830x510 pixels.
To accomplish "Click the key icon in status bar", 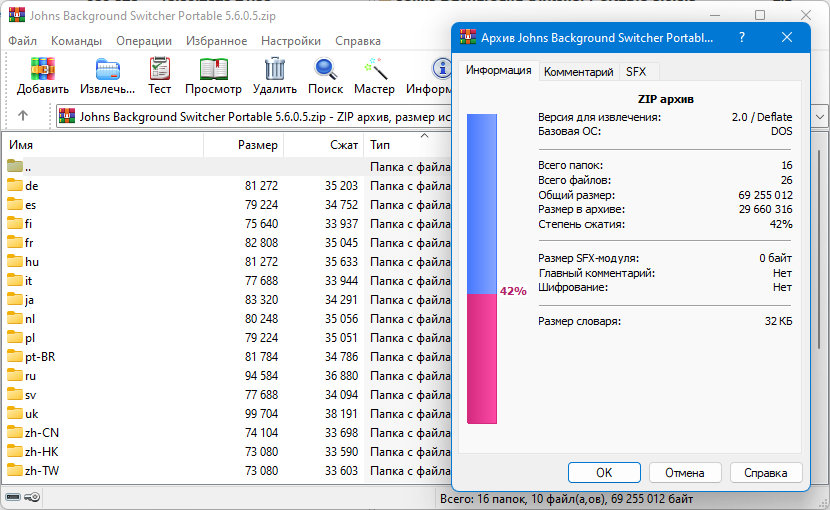I will point(32,497).
